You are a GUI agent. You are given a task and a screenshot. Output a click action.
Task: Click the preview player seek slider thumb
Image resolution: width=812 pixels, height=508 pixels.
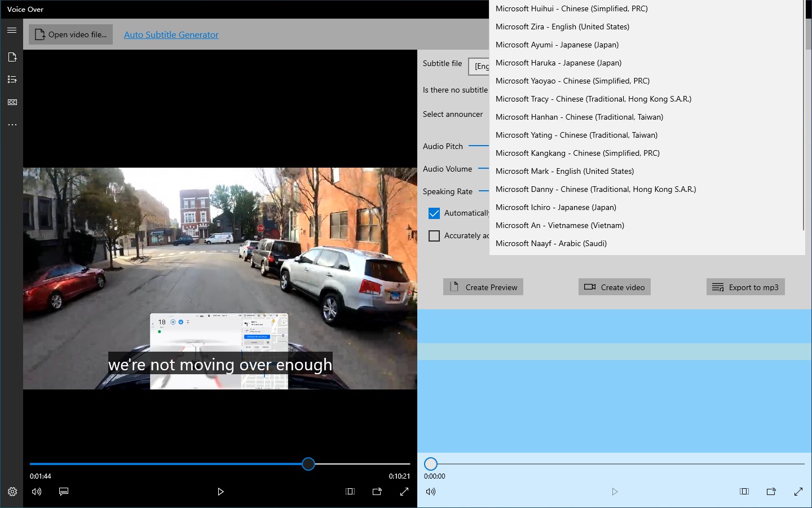tap(431, 464)
